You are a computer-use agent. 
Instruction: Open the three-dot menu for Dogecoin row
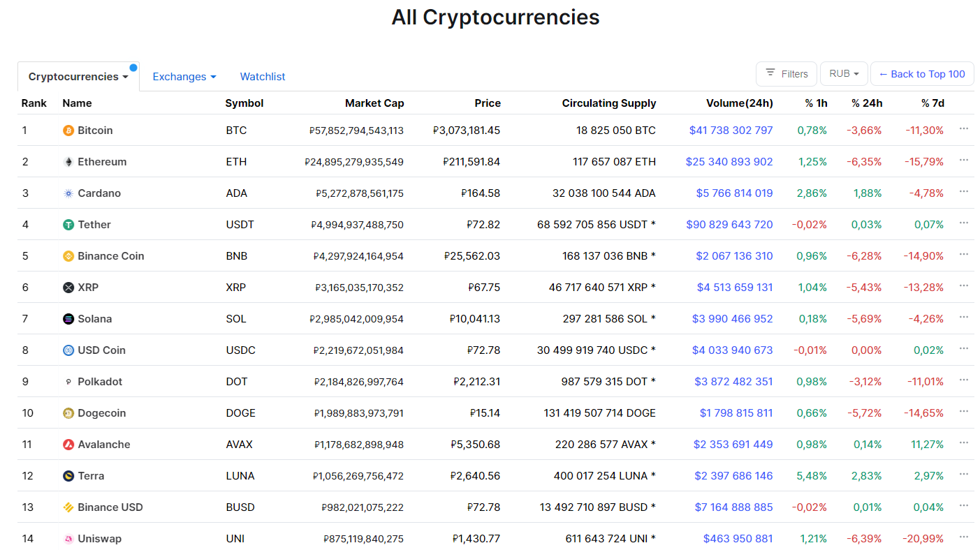pos(964,412)
